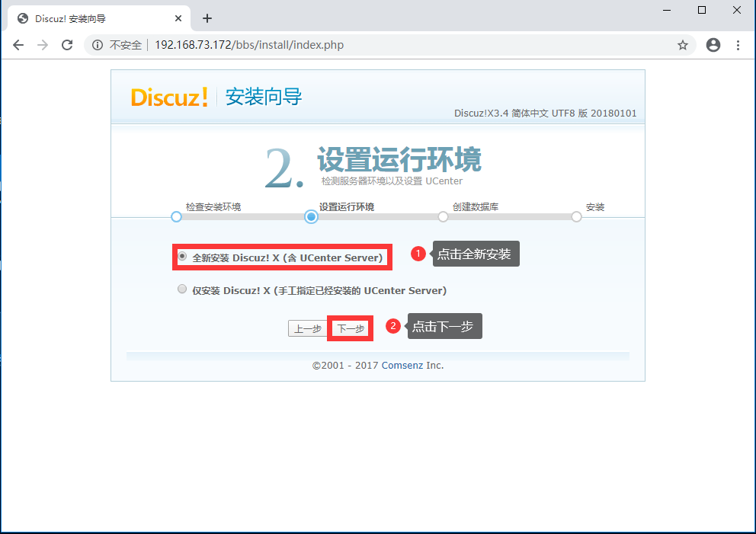The width and height of the screenshot is (756, 534).
Task: Click the bookmark star icon
Action: tap(683, 45)
